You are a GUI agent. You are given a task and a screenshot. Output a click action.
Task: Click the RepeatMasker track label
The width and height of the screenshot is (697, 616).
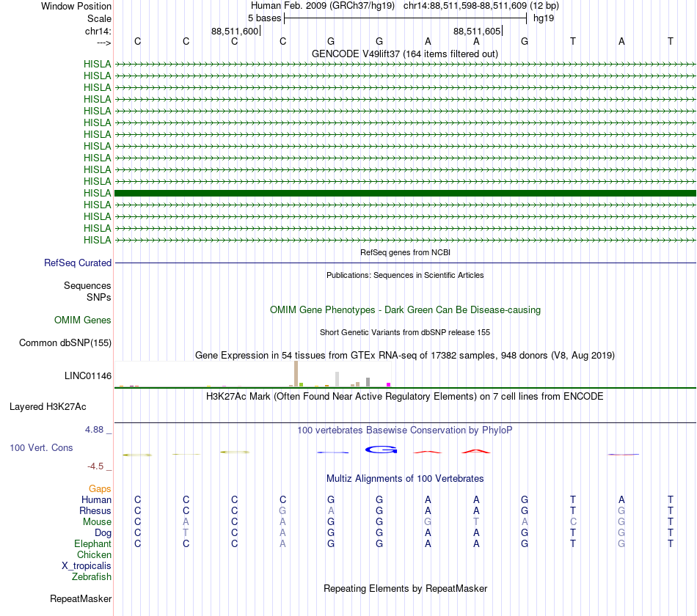pos(81,598)
